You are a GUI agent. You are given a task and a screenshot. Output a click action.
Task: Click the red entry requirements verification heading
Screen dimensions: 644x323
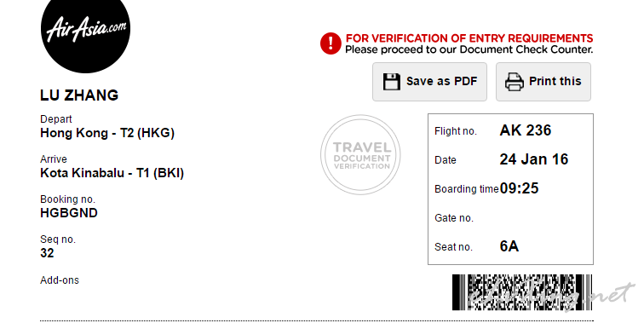469,38
